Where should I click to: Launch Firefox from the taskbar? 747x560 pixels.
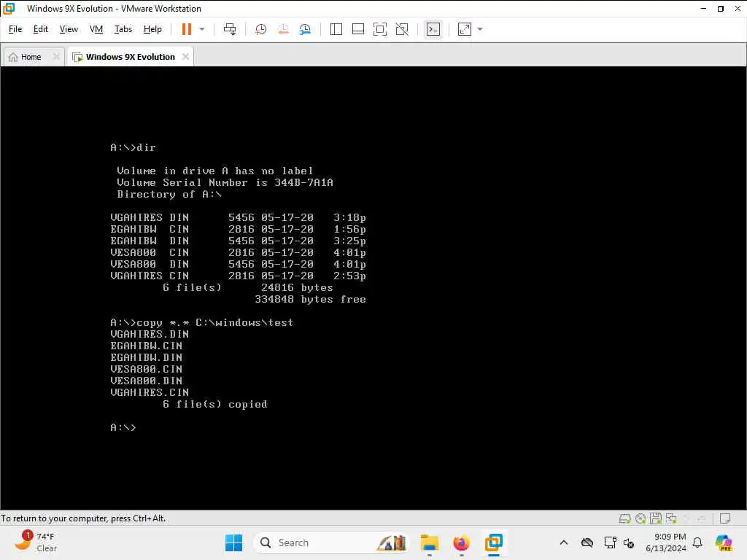click(x=461, y=542)
